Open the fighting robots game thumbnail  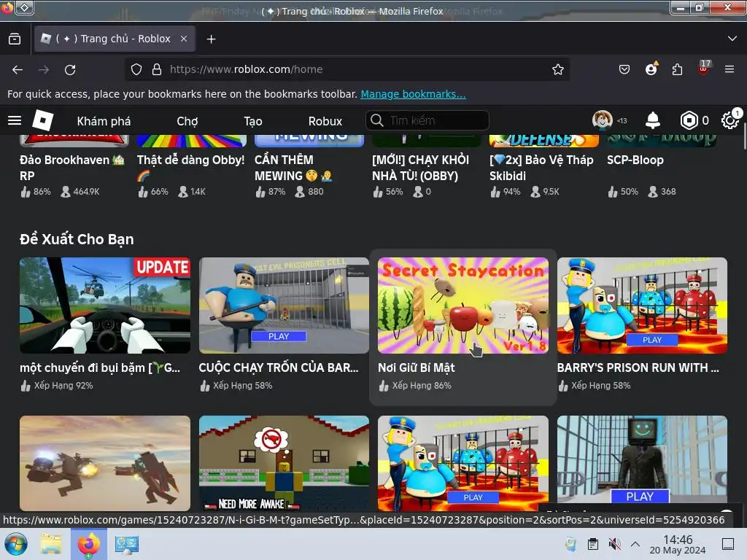[x=105, y=463]
